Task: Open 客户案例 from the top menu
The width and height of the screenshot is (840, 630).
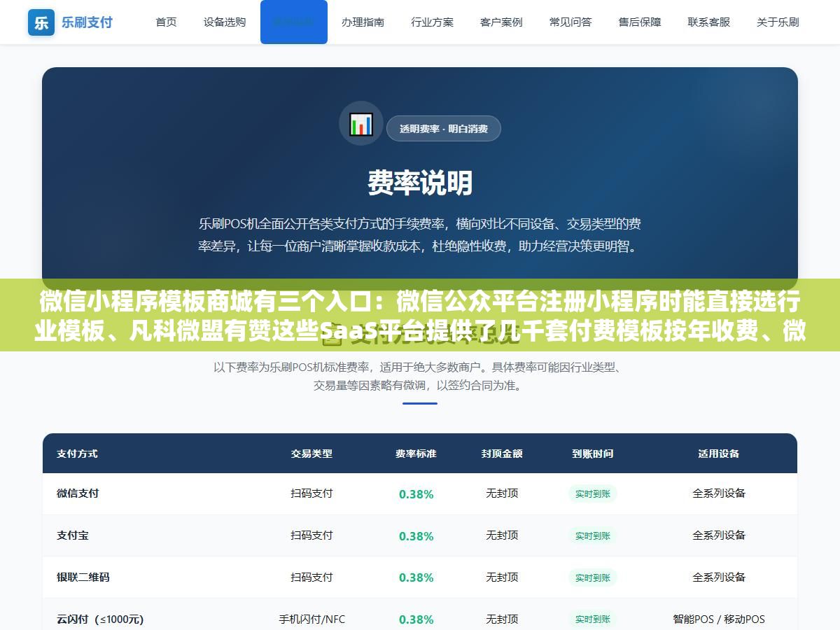Action: click(501, 22)
